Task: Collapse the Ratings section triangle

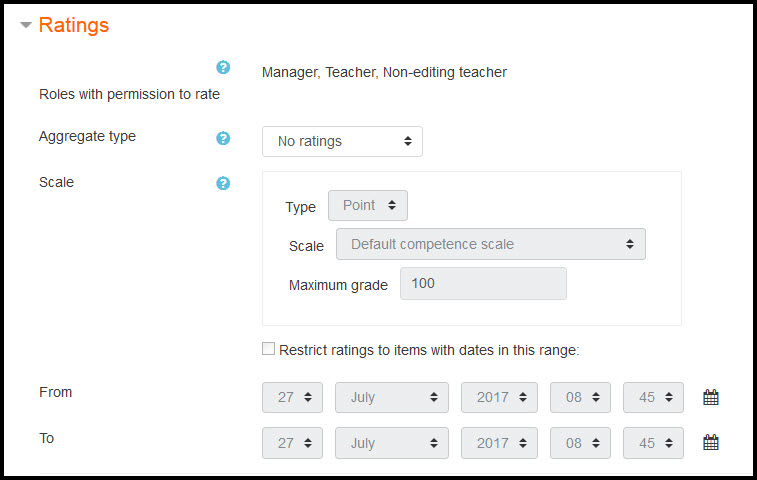Action: click(26, 25)
